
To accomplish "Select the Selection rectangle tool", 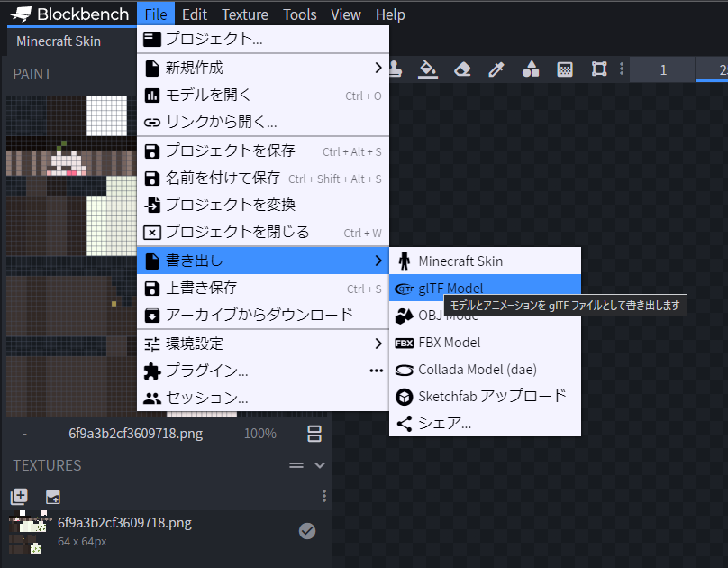I will (x=599, y=69).
